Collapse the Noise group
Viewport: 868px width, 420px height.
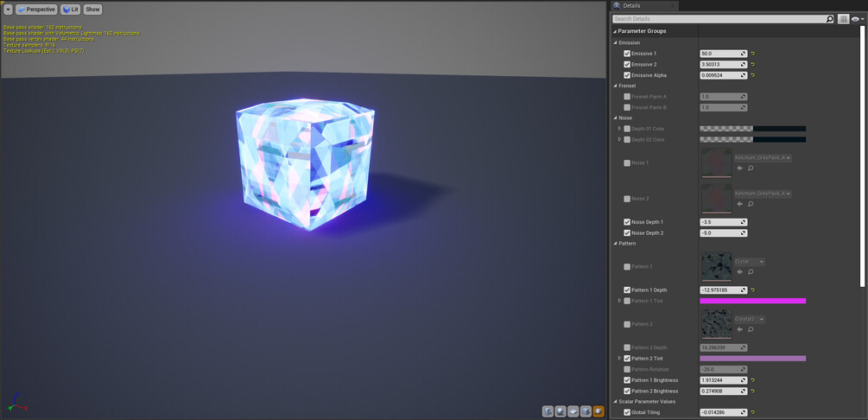(x=615, y=118)
